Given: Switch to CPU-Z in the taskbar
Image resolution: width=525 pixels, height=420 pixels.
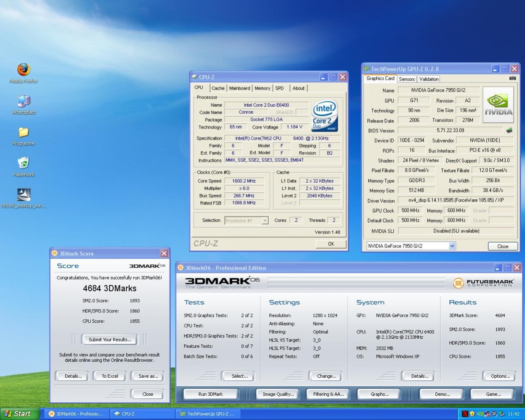Looking at the screenshot, I should point(142,414).
